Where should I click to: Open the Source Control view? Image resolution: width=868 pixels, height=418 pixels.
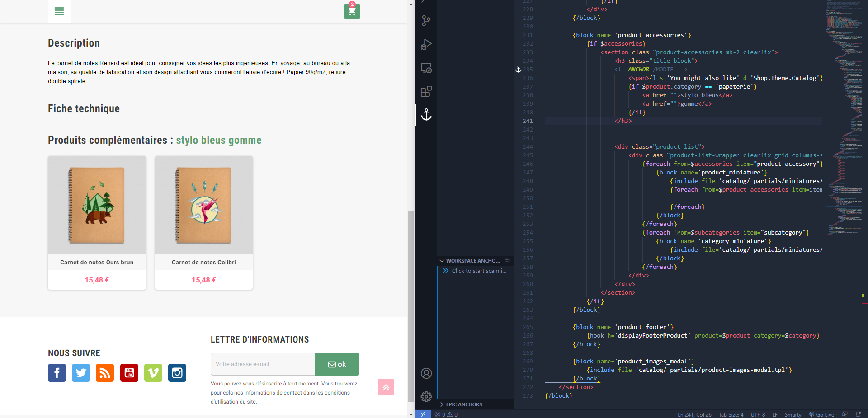[426, 21]
